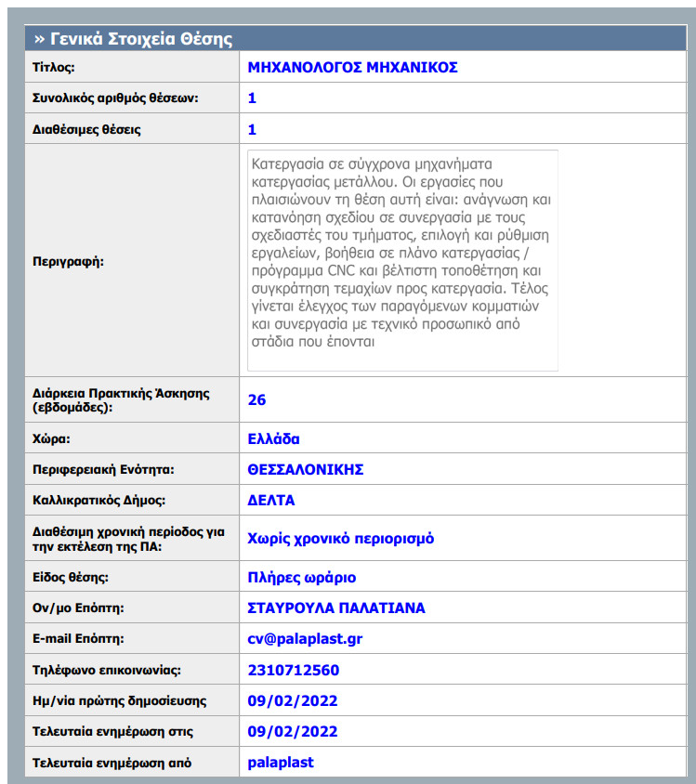The height and width of the screenshot is (784, 696).
Task: Click the Διαθέσιμες θέσεις value 1
Action: pyautogui.click(x=252, y=129)
